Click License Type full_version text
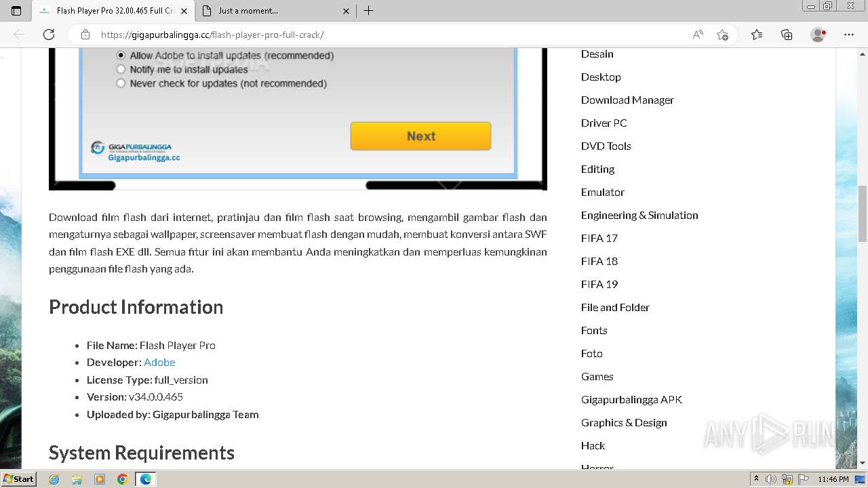868x488 pixels. coord(147,380)
